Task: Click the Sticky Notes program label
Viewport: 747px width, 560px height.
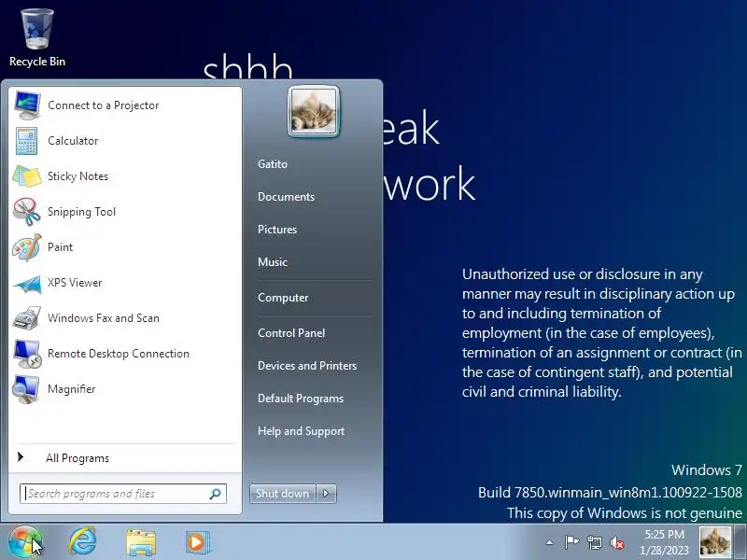Action: 78,176
